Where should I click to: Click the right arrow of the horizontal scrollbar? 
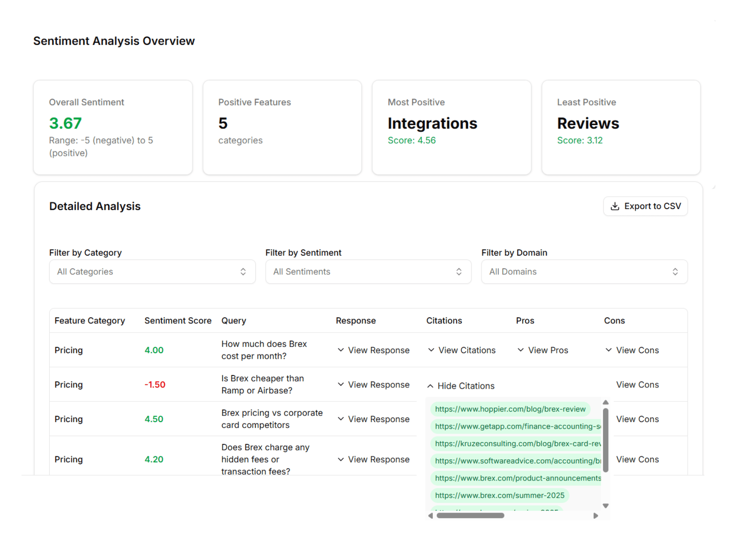click(x=596, y=516)
